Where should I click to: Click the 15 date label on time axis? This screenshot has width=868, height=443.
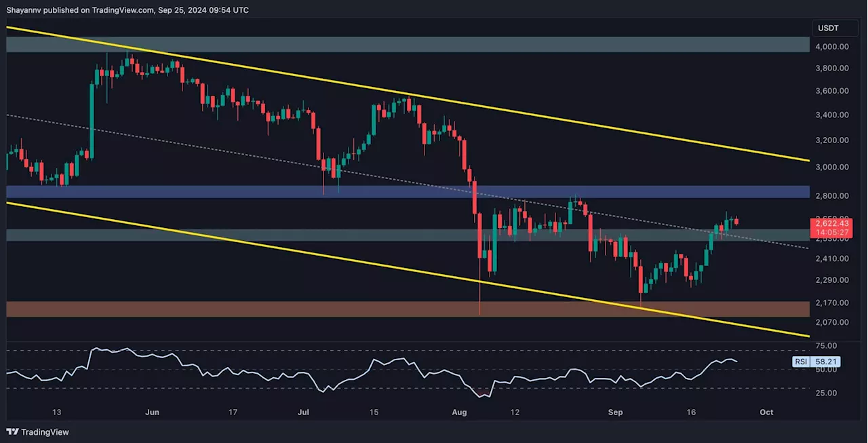374,412
